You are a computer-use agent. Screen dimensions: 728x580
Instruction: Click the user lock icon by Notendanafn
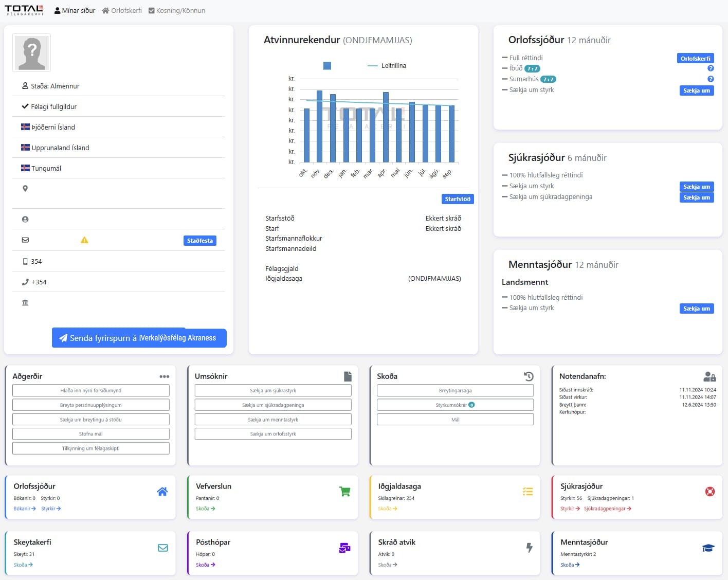[x=709, y=376]
